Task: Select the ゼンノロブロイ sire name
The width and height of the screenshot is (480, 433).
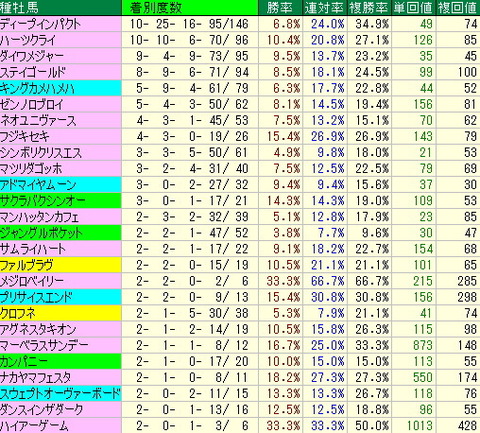Action: tap(32, 104)
